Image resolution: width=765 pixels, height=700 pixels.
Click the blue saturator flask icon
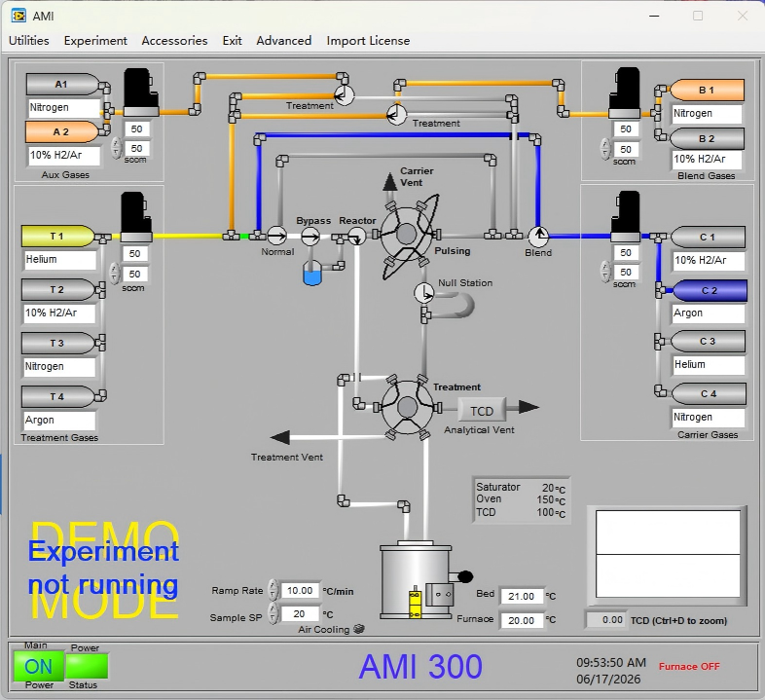click(x=312, y=273)
